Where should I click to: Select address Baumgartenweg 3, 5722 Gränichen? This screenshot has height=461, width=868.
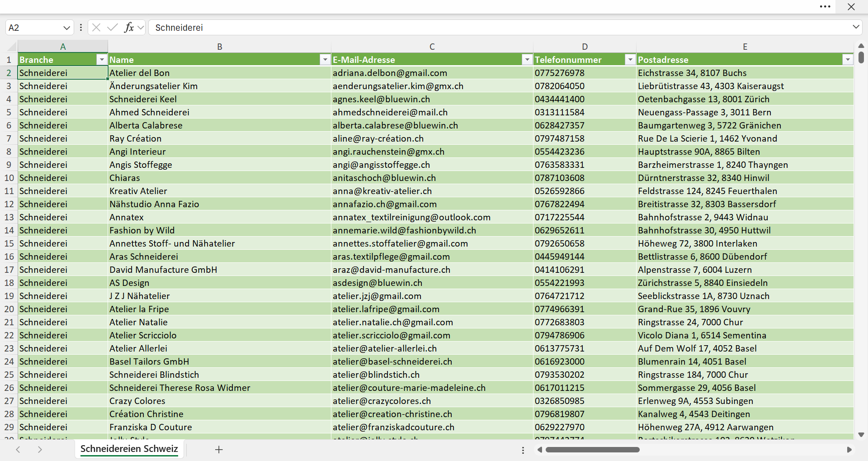pos(745,125)
